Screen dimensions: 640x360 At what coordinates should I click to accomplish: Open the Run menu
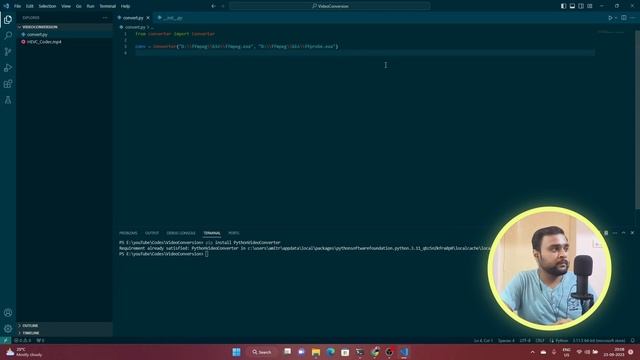tap(90, 6)
